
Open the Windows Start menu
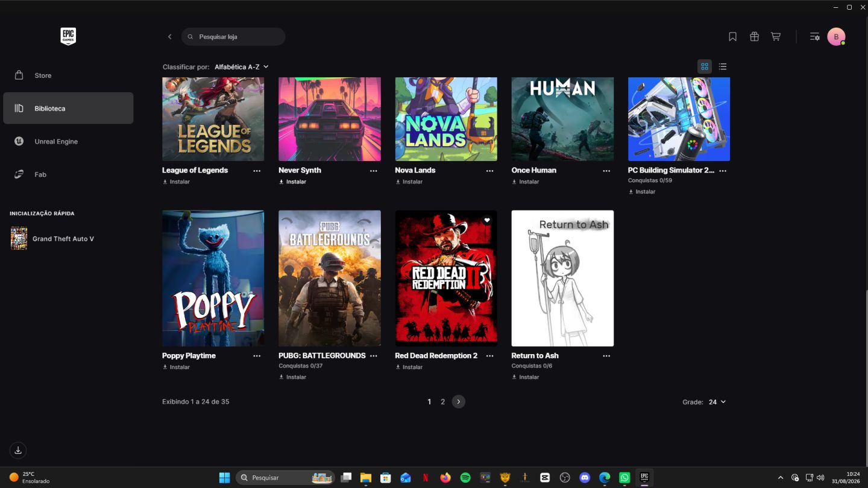coord(224,478)
